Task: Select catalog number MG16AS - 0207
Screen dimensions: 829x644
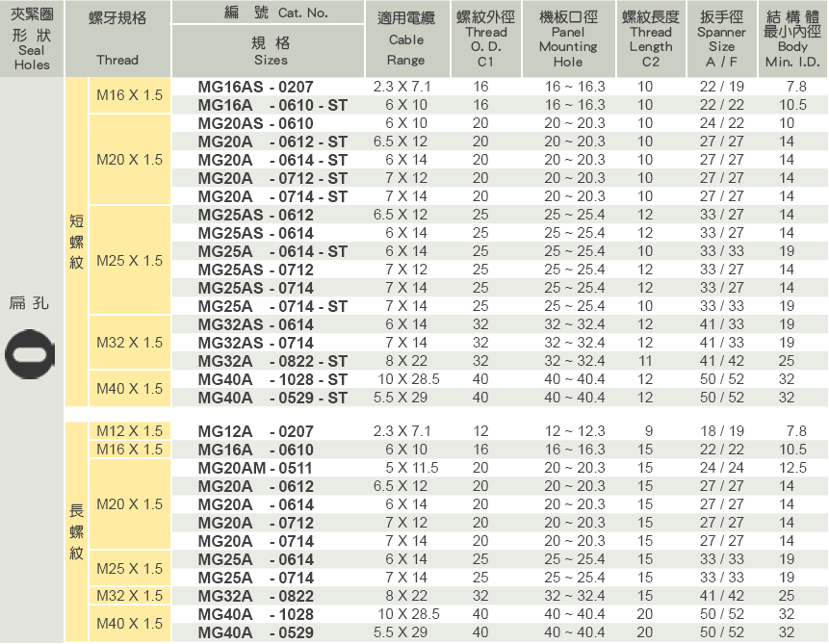Action: (256, 87)
